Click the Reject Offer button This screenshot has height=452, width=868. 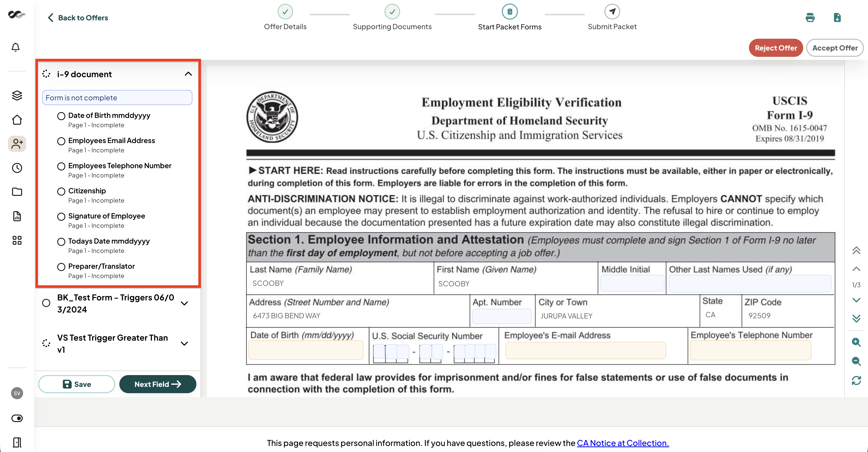(776, 48)
